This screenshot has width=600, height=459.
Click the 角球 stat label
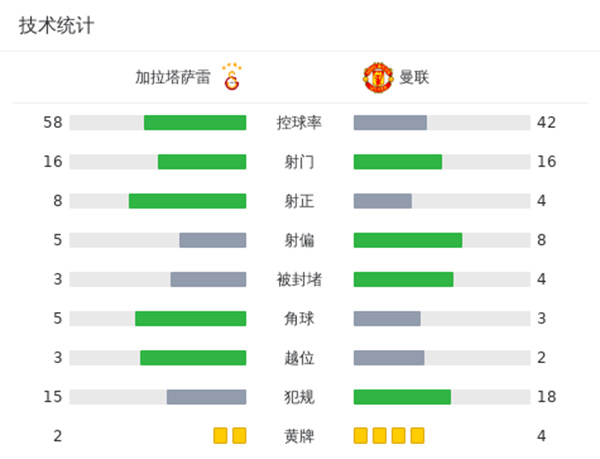[x=299, y=319]
